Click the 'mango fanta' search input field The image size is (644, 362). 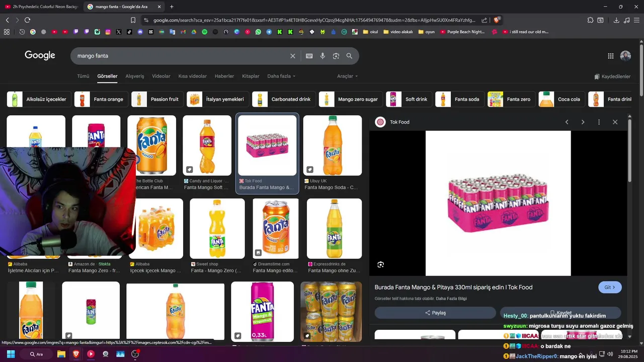[181, 56]
